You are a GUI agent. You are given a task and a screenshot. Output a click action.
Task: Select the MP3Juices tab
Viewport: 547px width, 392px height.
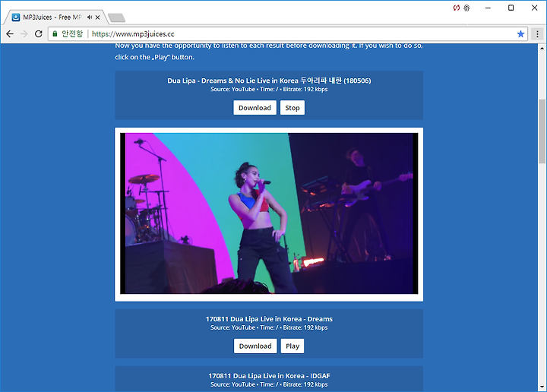pyautogui.click(x=52, y=17)
